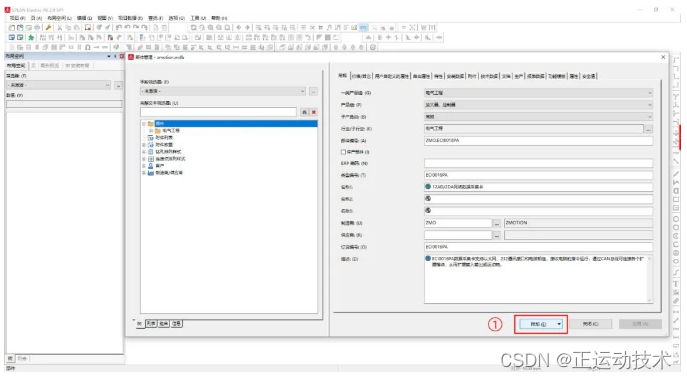The width and height of the screenshot is (687, 379).
Task: Click the T-node connection icon in right toolbar
Action: 676,97
